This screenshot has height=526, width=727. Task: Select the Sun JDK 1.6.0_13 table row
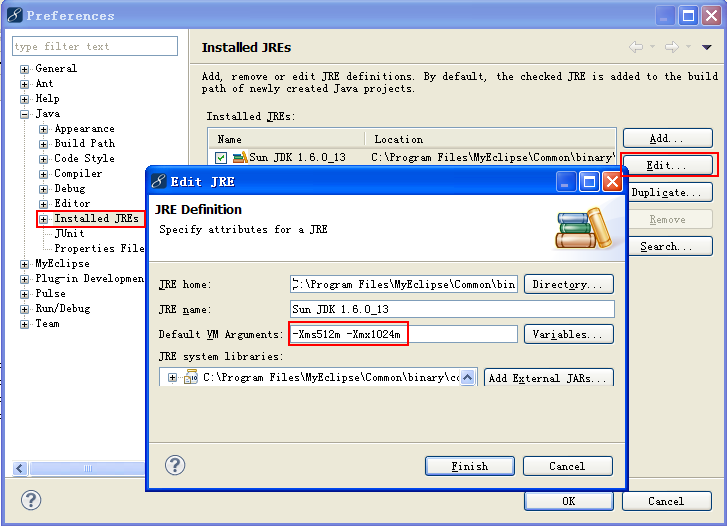point(412,158)
